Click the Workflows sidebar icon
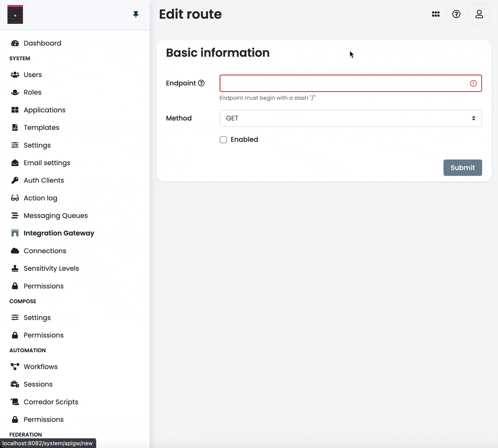The width and height of the screenshot is (498, 448). click(x=14, y=366)
